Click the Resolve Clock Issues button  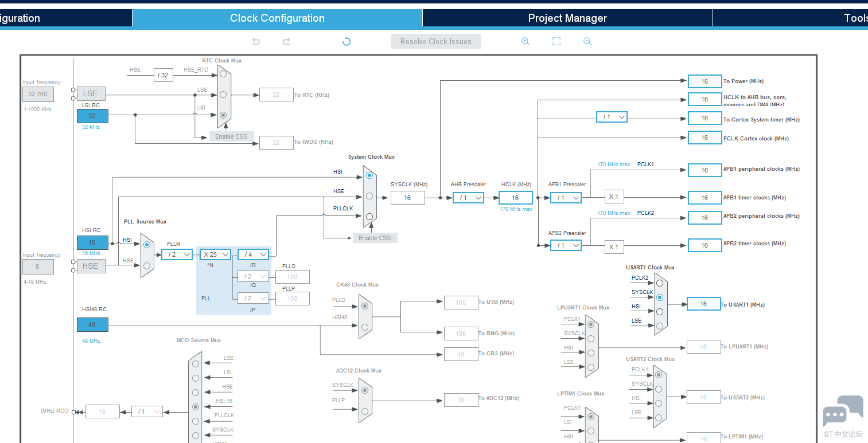click(436, 41)
